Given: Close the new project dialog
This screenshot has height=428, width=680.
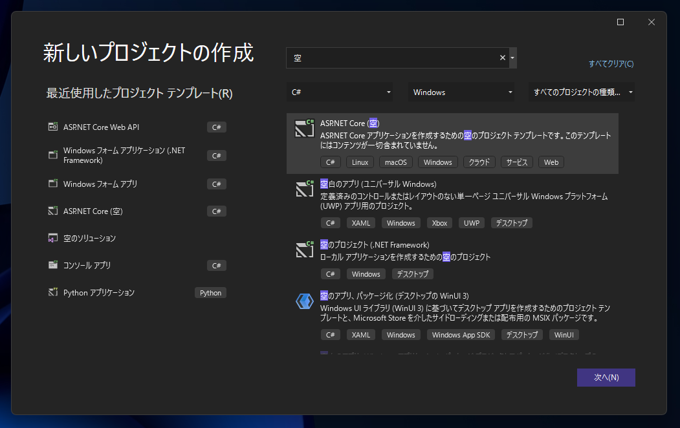Looking at the screenshot, I should point(651,22).
